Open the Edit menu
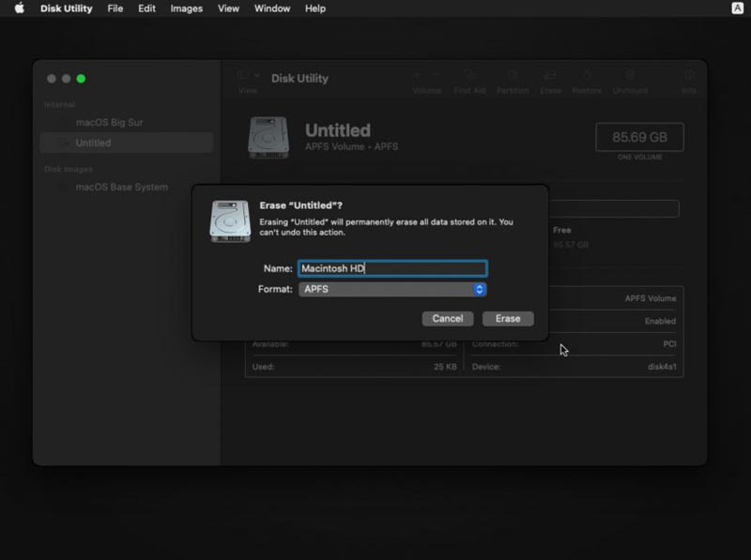Screen dimensions: 751x560 (x=146, y=8)
